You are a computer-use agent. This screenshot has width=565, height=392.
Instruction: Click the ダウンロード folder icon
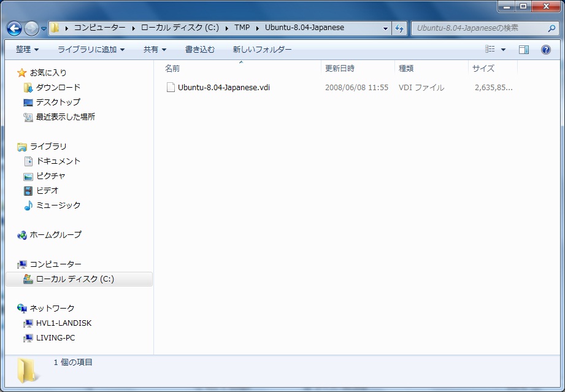point(28,88)
